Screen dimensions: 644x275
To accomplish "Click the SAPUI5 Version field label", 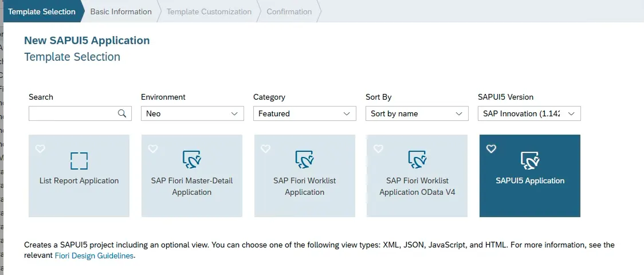I will tap(505, 97).
